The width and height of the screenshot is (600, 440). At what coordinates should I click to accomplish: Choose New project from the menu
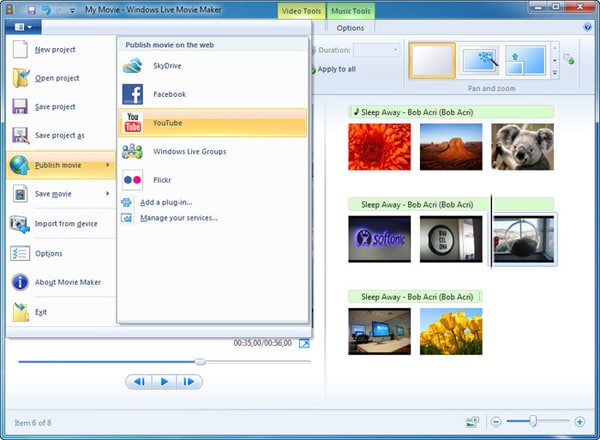61,49
